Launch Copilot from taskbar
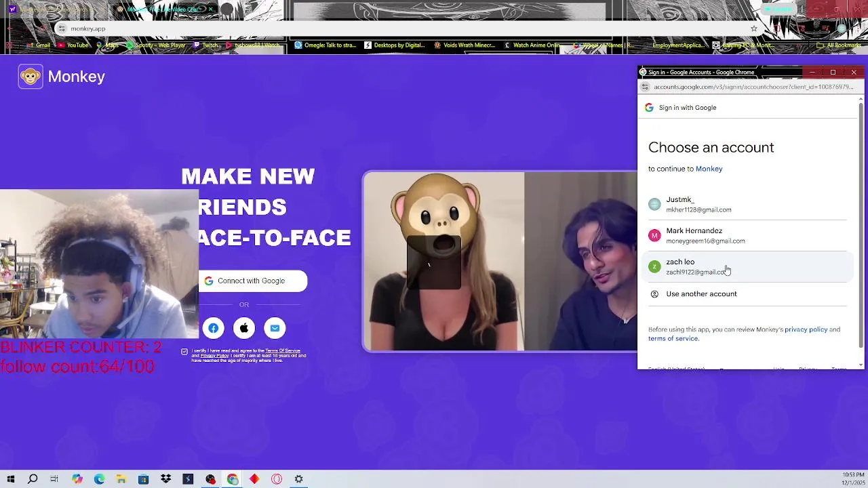Screen dimensions: 868x488 [x=77, y=479]
